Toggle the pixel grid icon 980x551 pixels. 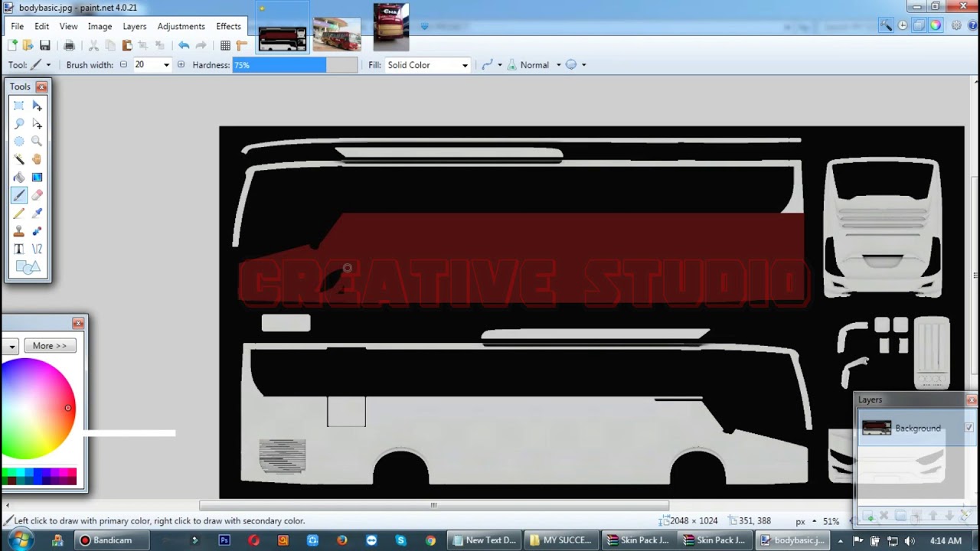pos(225,45)
